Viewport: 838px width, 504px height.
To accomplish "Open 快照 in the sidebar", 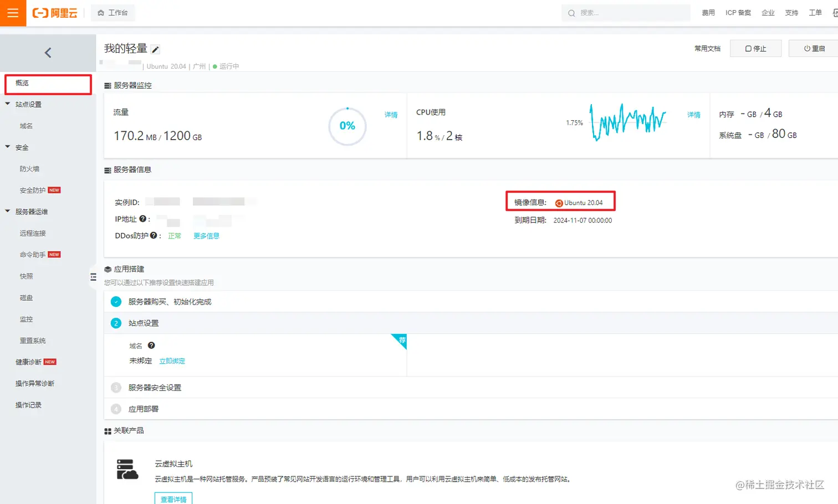I will 27,276.
